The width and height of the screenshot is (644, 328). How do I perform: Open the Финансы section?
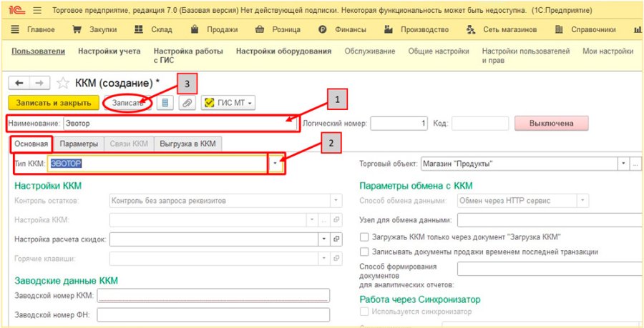343,29
